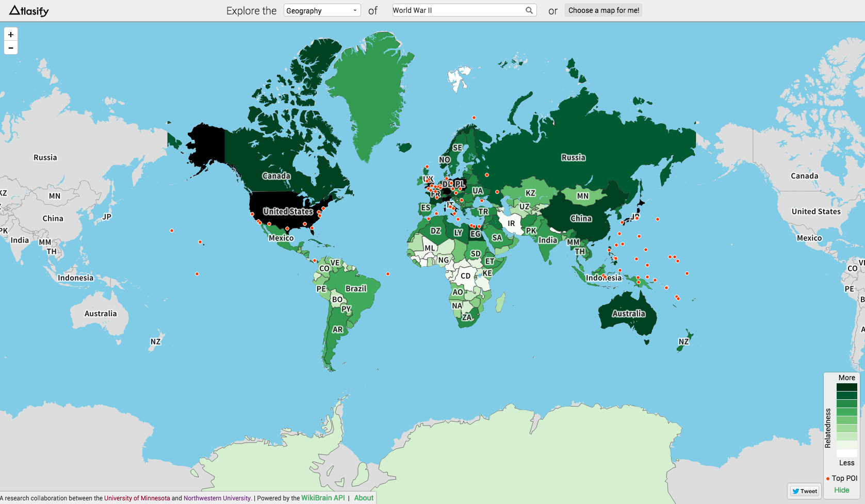The height and width of the screenshot is (504, 865).
Task: Click Argentina labeled AR
Action: pos(337,329)
